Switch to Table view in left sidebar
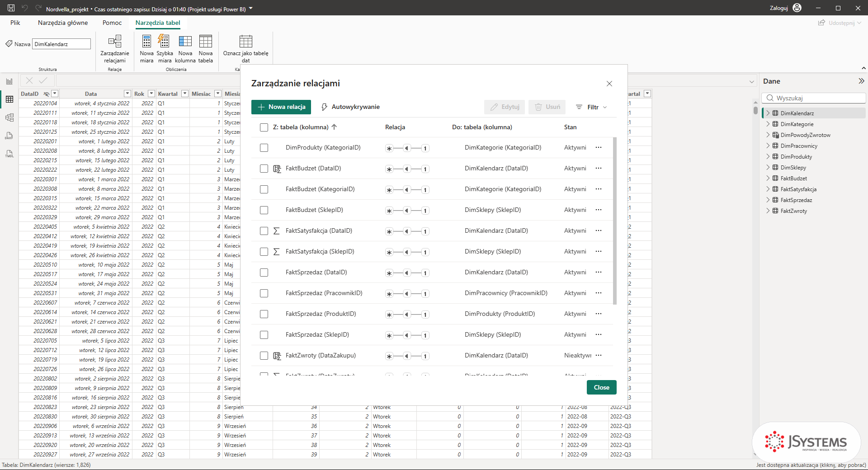The image size is (868, 470). [x=9, y=99]
